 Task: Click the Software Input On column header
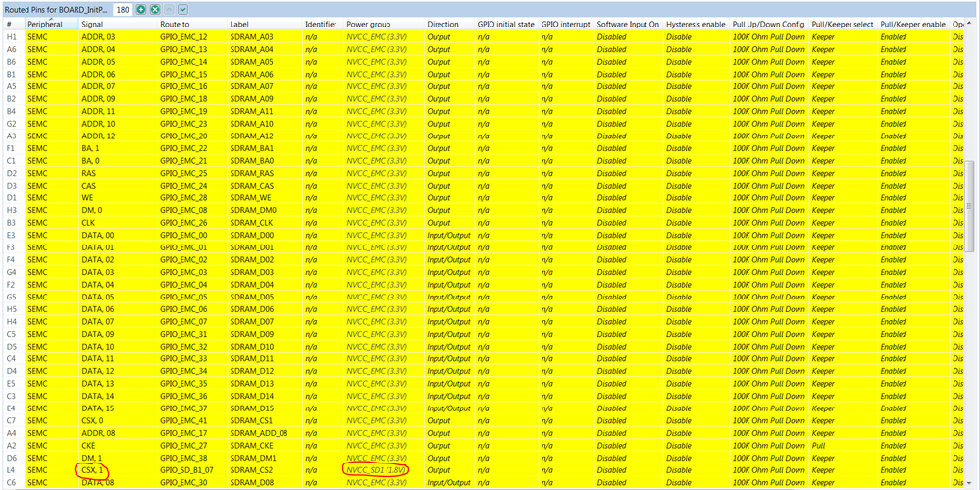[628, 24]
